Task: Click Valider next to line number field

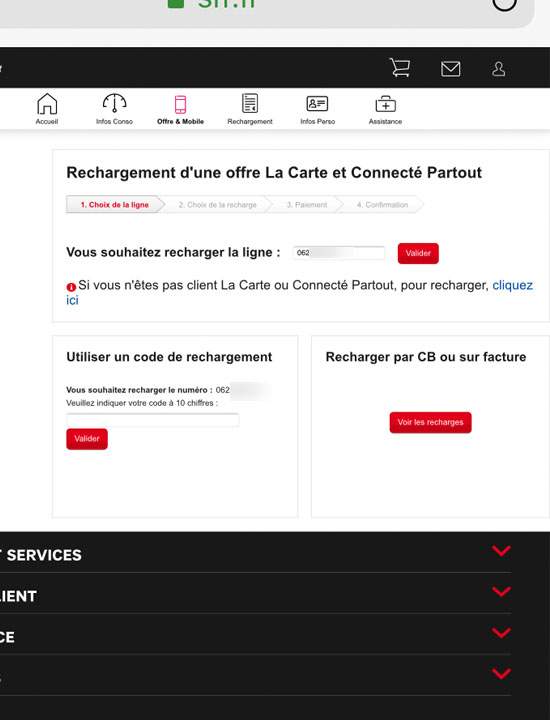Action: pos(418,253)
